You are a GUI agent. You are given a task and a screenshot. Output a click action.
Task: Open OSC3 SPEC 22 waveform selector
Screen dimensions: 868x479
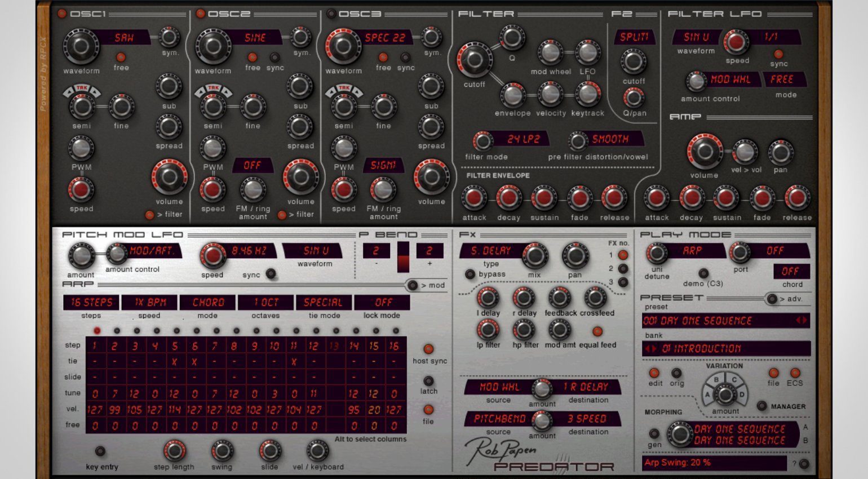385,38
